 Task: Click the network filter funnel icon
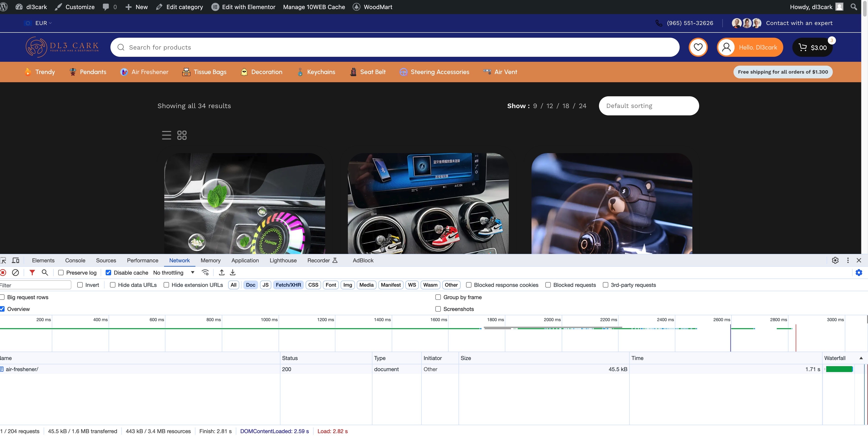click(x=32, y=273)
